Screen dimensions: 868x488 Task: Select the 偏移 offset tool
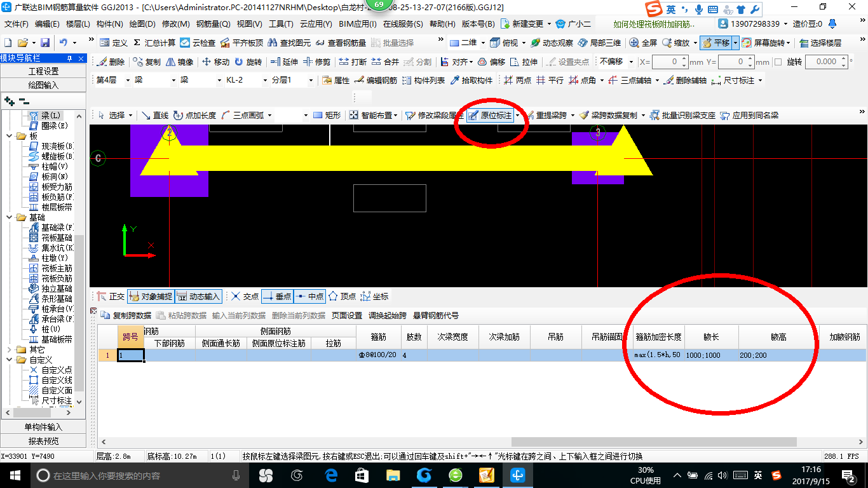pos(491,62)
